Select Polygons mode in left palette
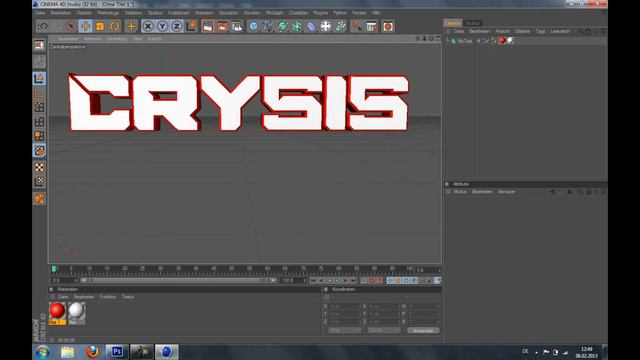The width and height of the screenshot is (640, 360). (x=39, y=136)
